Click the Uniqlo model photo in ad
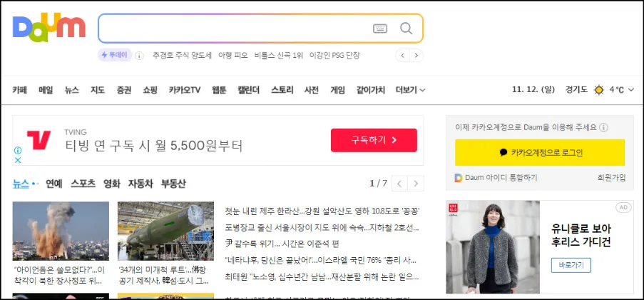Viewport: 644px width, 300px height. point(493,247)
